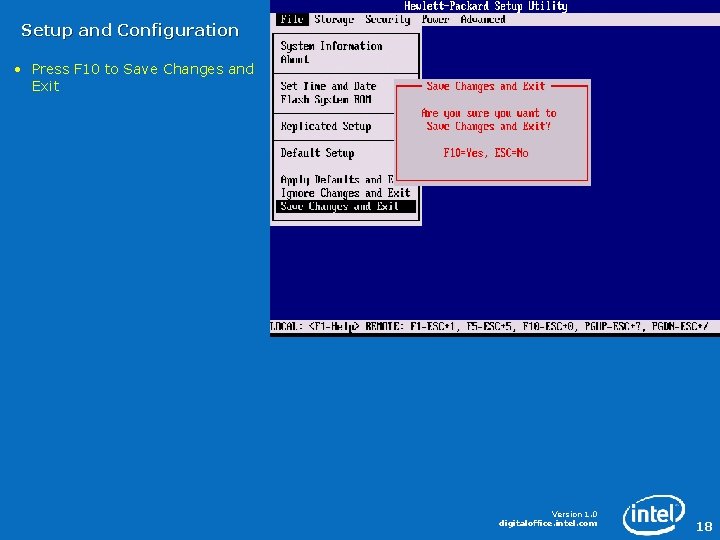Click 'Press F10 to Save Changes' bullet
The width and height of the screenshot is (720, 540).
point(142,77)
